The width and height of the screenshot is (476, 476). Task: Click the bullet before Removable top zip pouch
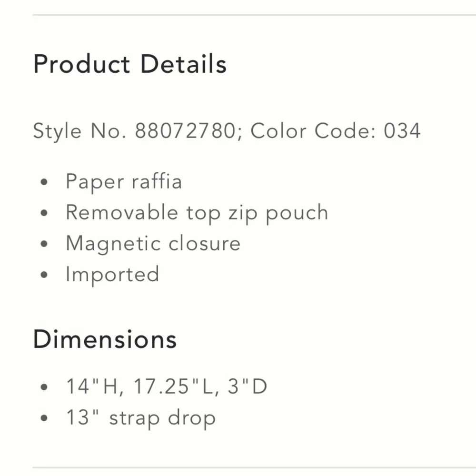pyautogui.click(x=44, y=213)
